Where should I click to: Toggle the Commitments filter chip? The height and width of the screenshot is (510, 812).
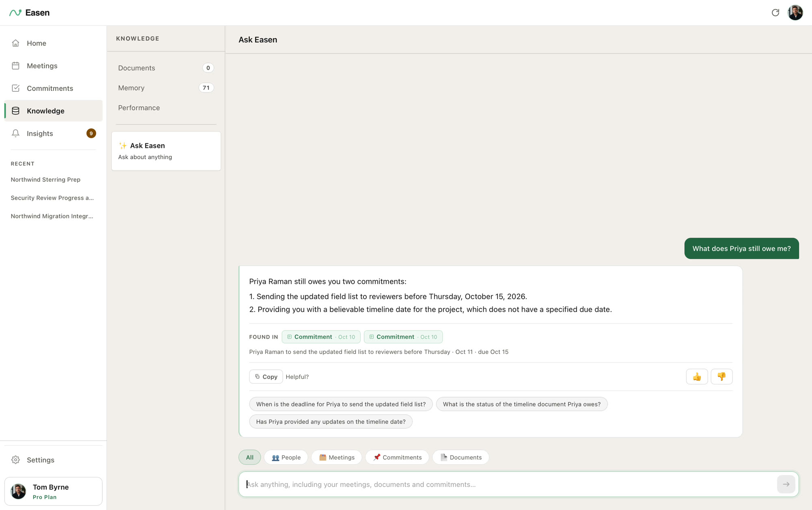click(397, 457)
